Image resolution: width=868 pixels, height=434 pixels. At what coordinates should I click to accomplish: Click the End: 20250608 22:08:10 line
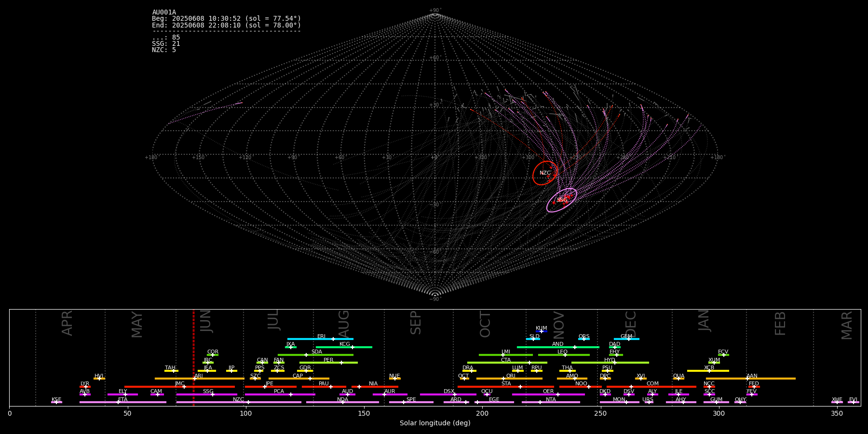click(226, 26)
